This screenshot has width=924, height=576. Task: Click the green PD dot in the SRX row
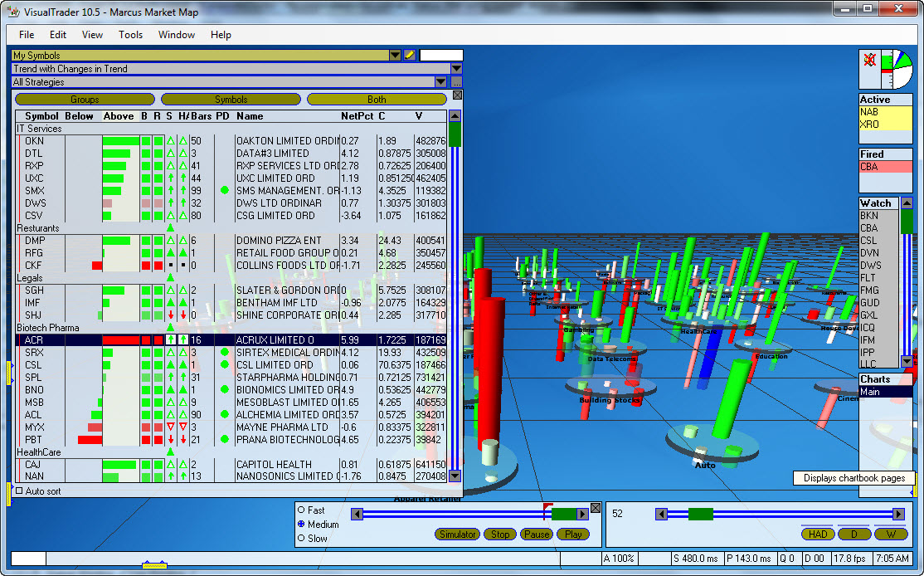(224, 352)
